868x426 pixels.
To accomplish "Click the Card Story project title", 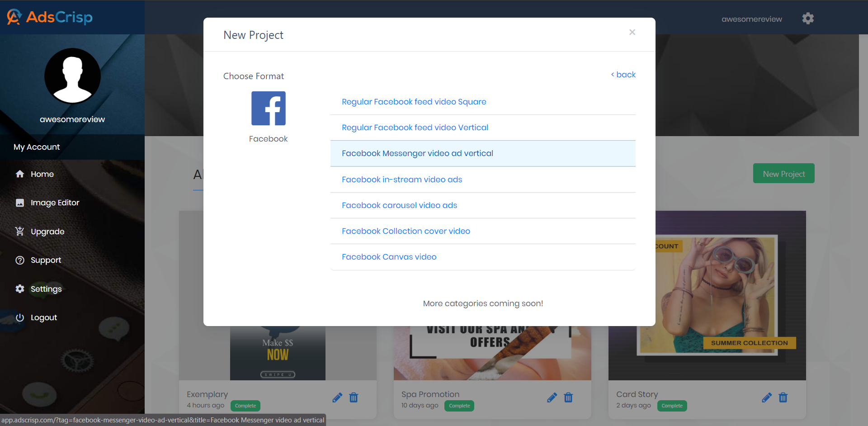I will pos(637,394).
